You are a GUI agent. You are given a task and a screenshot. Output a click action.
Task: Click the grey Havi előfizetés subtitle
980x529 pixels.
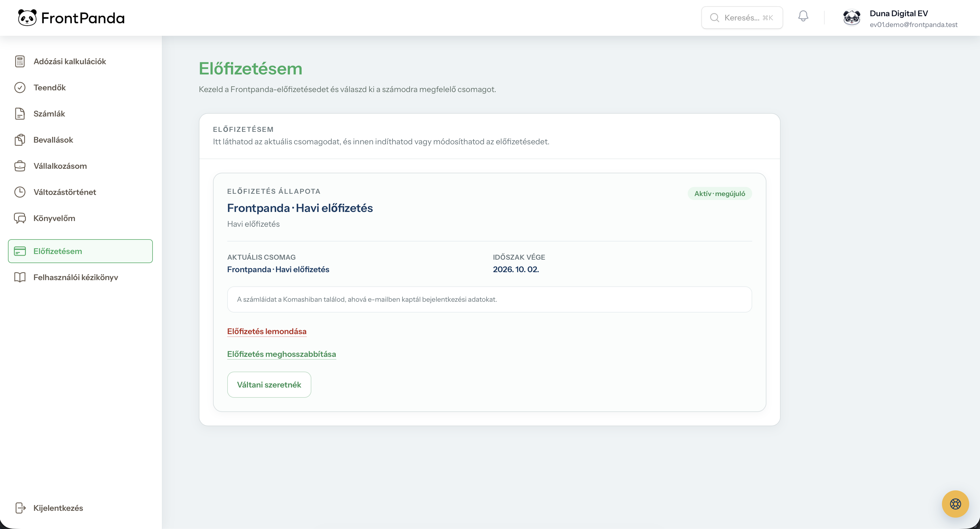[x=253, y=224]
